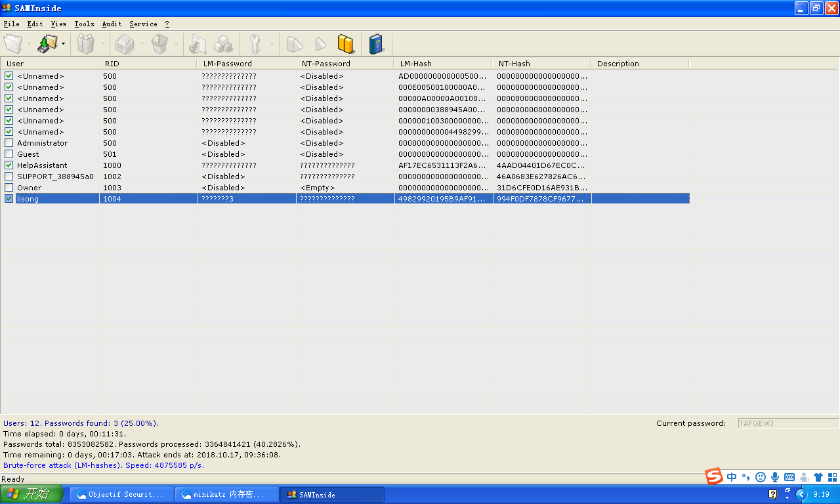Image resolution: width=840 pixels, height=504 pixels.
Task: Uncheck the HelpAssistant user checkbox
Action: click(x=9, y=165)
